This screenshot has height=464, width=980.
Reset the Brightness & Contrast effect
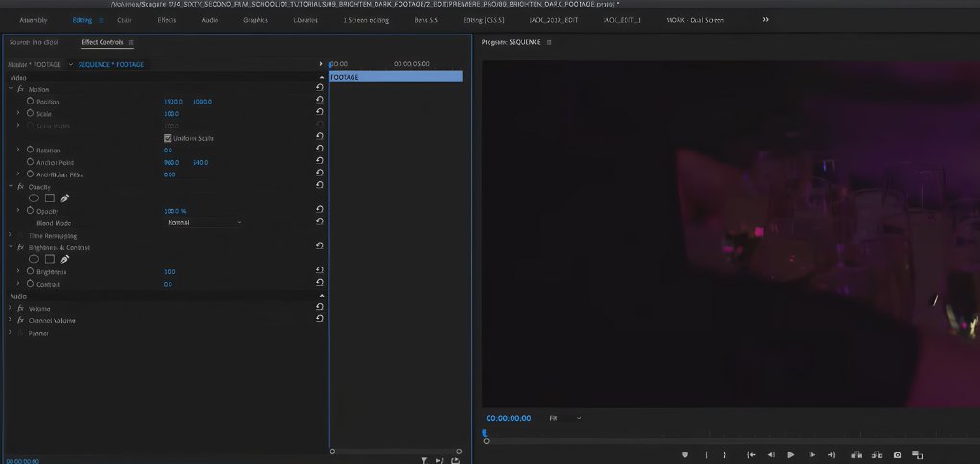(x=319, y=245)
